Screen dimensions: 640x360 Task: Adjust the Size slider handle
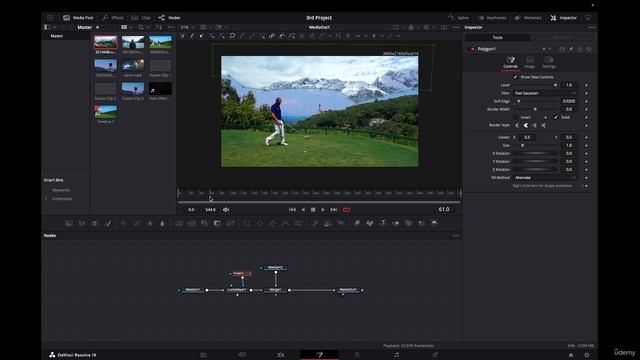pyautogui.click(x=522, y=145)
